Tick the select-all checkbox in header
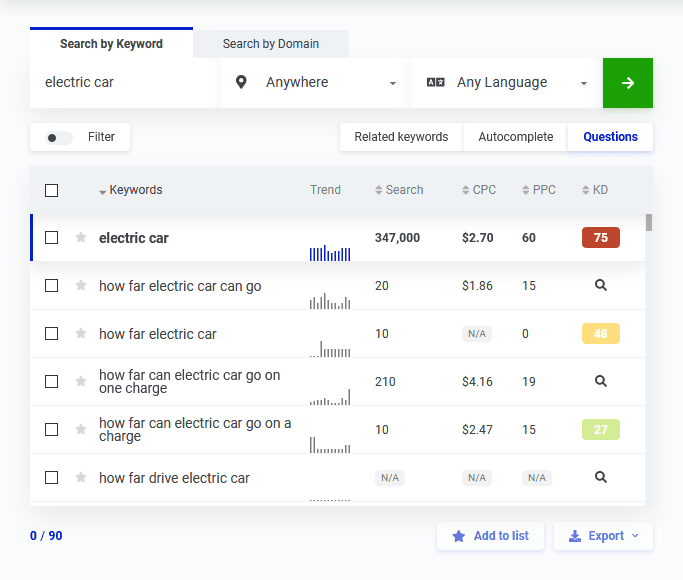683x580 pixels. (51, 190)
